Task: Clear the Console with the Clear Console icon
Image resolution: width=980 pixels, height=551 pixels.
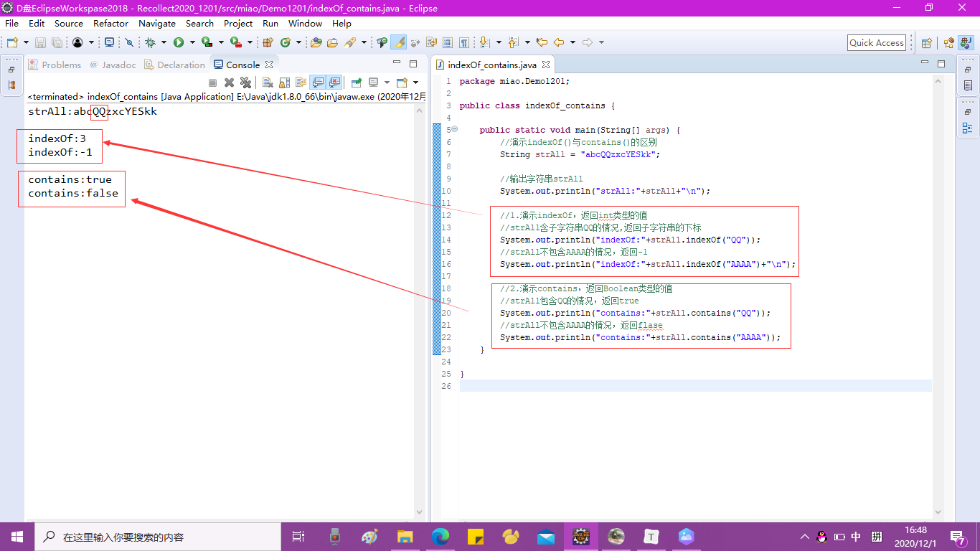Action: click(268, 82)
